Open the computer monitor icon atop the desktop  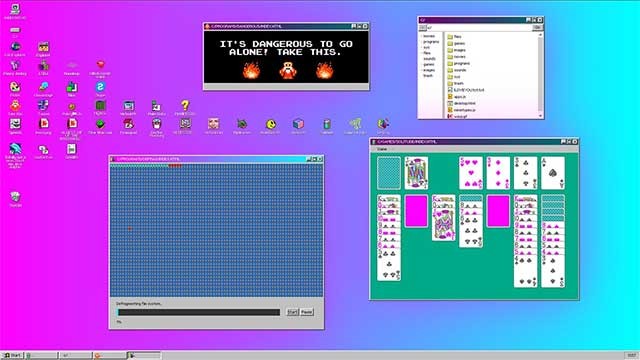click(x=15, y=8)
